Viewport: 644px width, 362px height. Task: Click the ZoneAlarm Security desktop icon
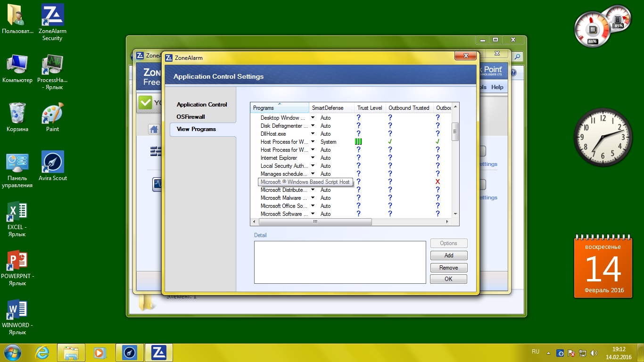coord(53,22)
